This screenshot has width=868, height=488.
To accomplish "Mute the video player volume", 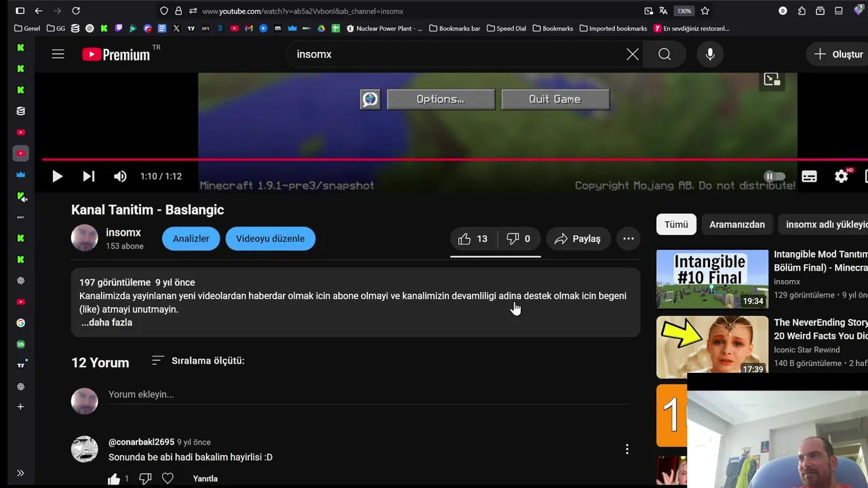I will click(120, 176).
